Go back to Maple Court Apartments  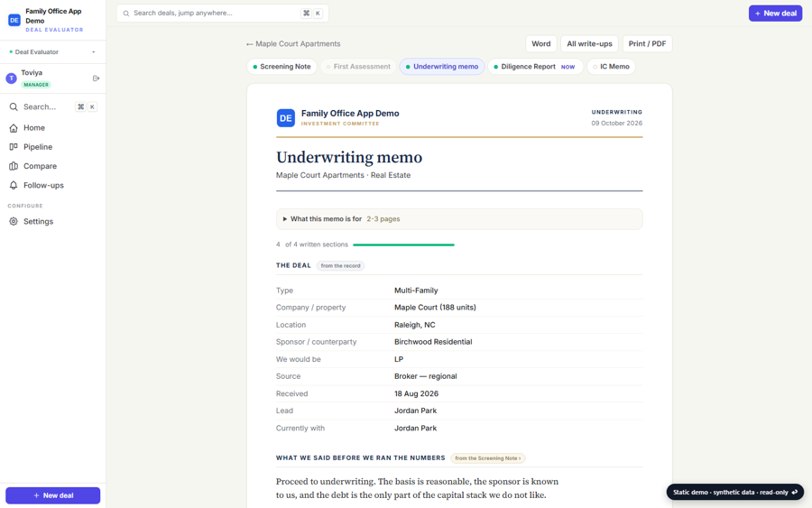[x=293, y=44]
